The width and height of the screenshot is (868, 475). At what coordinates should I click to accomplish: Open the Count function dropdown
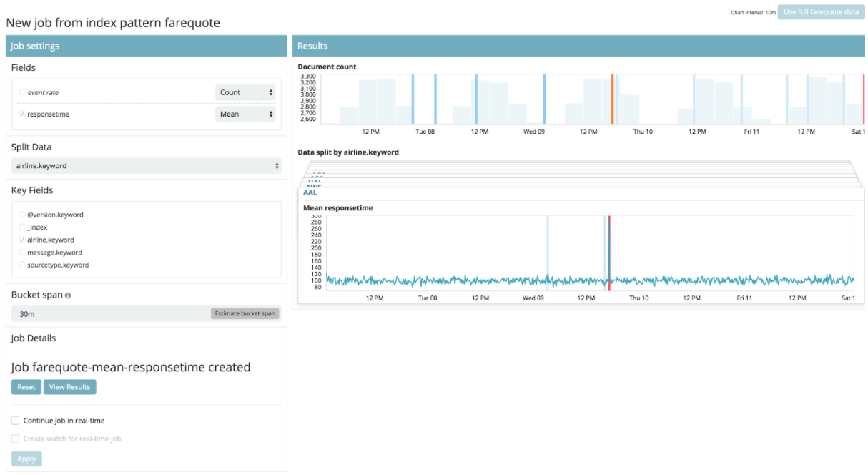point(245,92)
